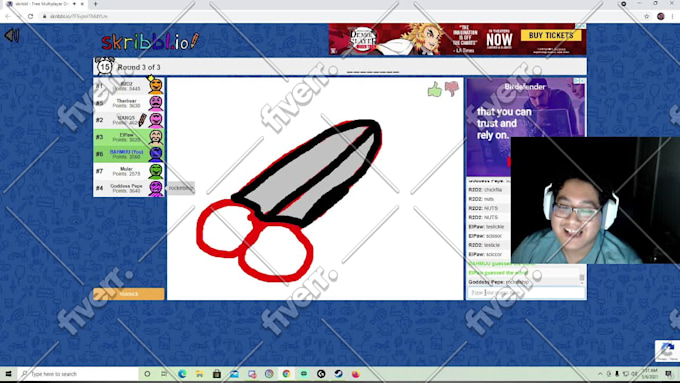The width and height of the screenshot is (680, 383).
Task: Select Mular's green avatar
Action: pyautogui.click(x=156, y=171)
